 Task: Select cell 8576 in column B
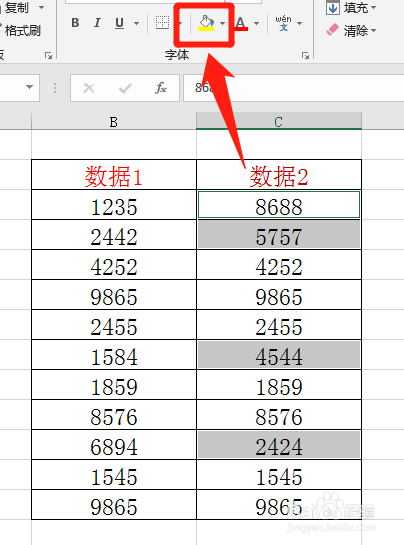[114, 414]
